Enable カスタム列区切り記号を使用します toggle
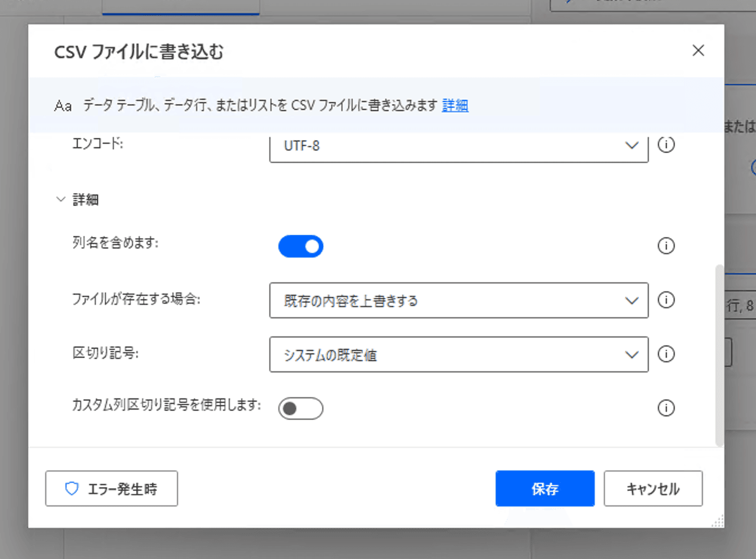 301,409
